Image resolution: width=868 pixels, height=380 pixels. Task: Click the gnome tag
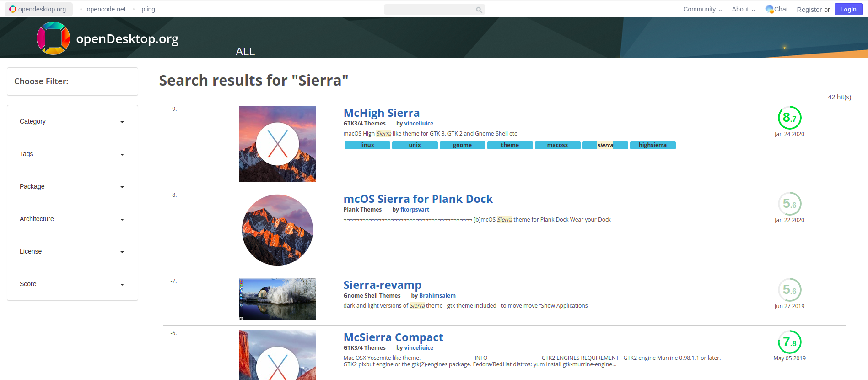coord(462,145)
